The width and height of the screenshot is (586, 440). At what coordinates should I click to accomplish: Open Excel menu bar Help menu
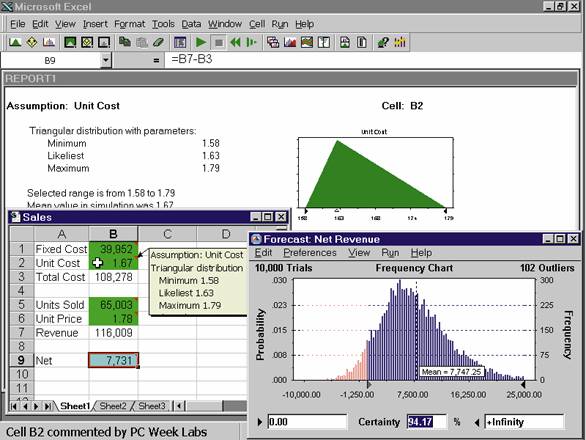pyautogui.click(x=304, y=24)
